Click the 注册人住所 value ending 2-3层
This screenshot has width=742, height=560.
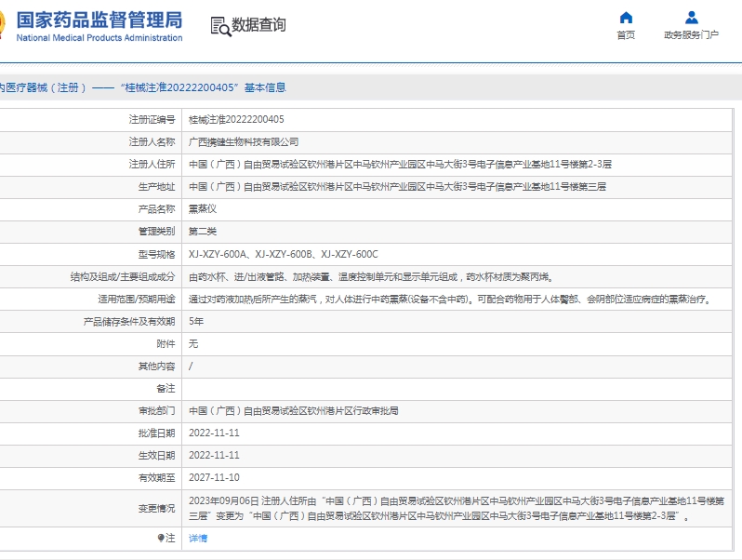400,165
